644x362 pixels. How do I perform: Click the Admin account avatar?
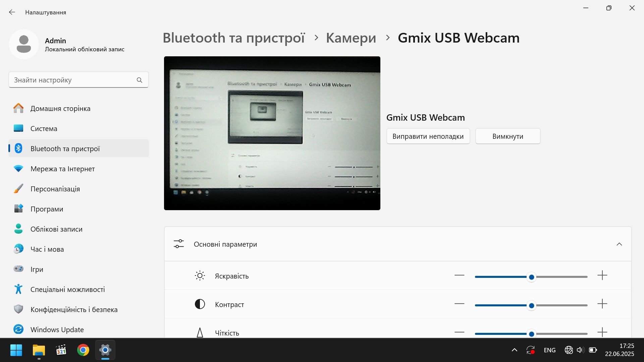pyautogui.click(x=24, y=44)
